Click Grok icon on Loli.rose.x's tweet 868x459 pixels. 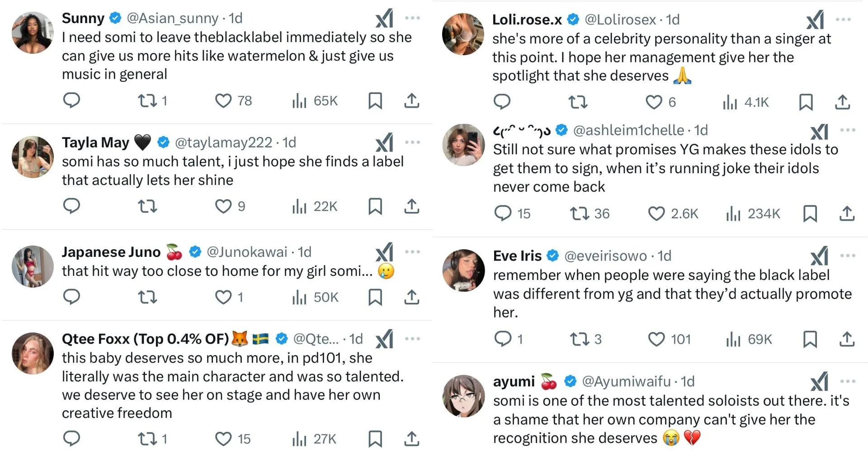pos(815,20)
